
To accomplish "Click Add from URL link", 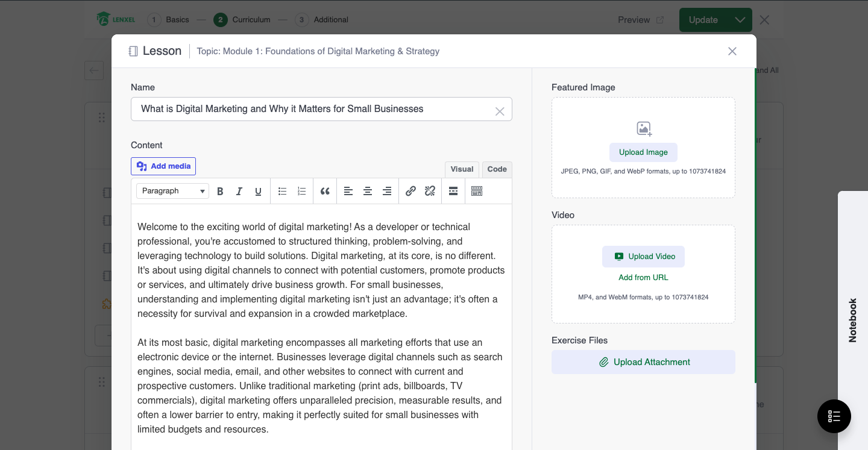I will (643, 278).
